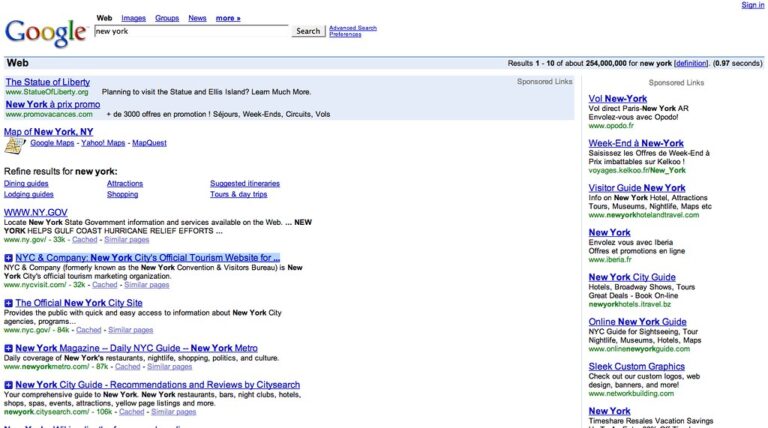Open the Google Maps link

(x=52, y=143)
